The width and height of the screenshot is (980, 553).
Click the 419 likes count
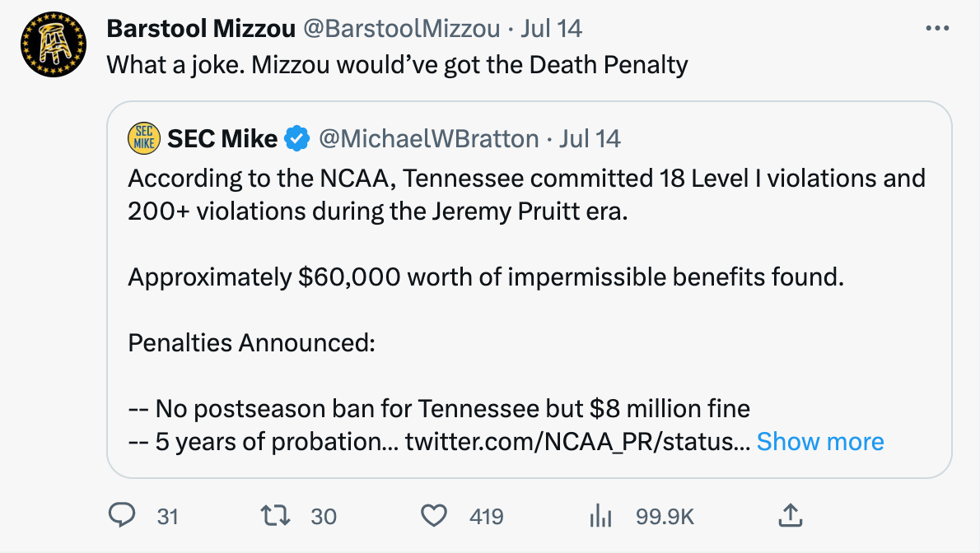tap(486, 516)
